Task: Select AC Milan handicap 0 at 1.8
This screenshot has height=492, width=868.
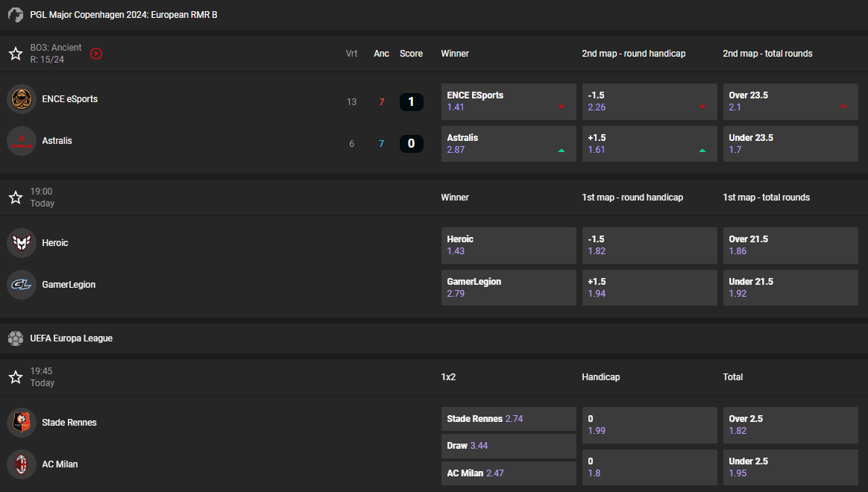Action: pyautogui.click(x=650, y=467)
